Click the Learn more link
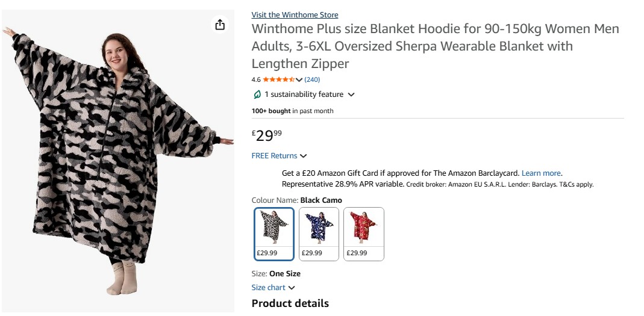This screenshot has width=644, height=316. tap(541, 173)
